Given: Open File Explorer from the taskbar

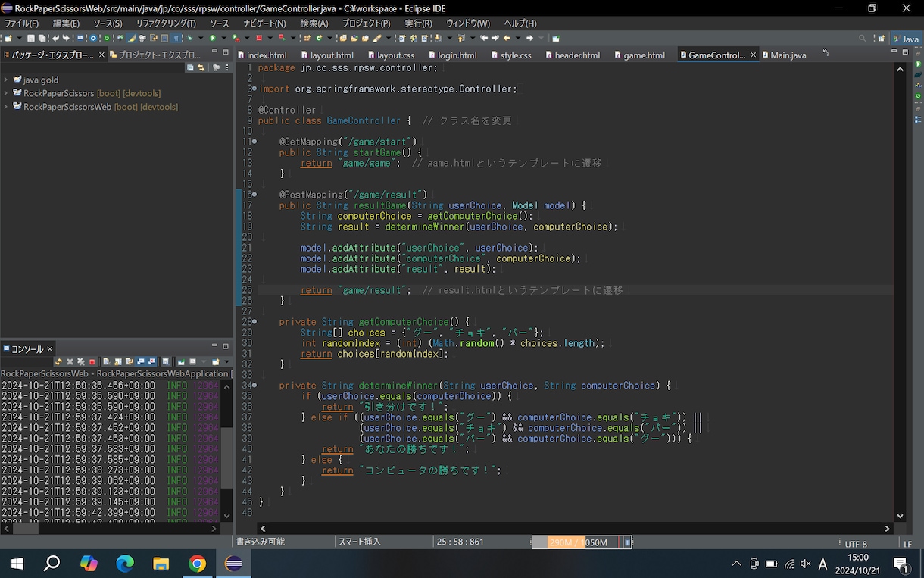Looking at the screenshot, I should click(161, 563).
